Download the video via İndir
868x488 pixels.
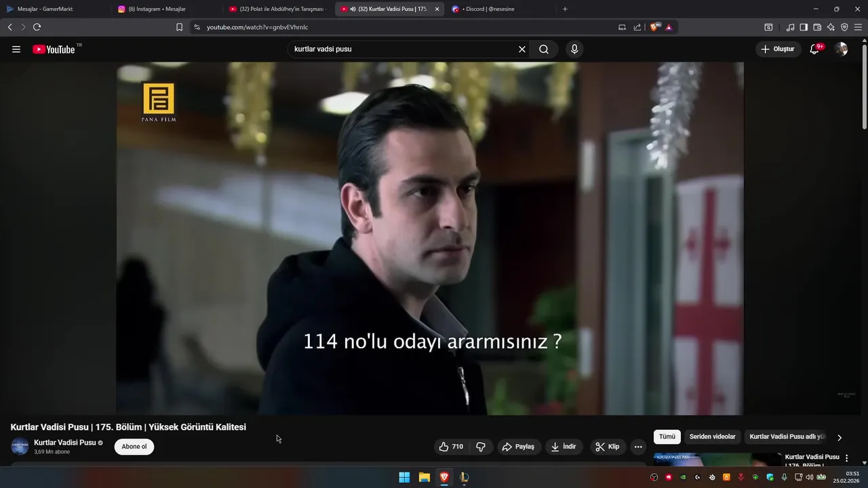(564, 447)
